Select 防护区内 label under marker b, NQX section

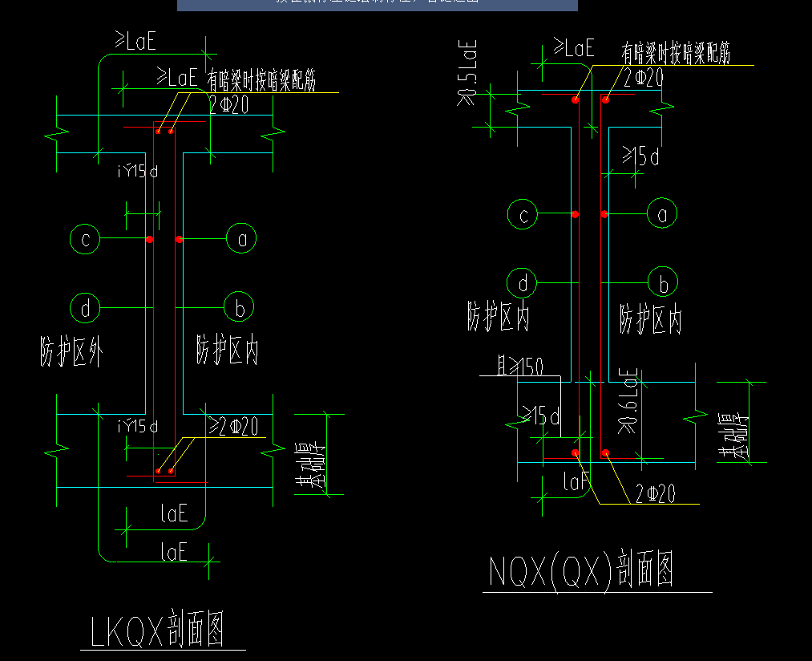coord(650,318)
